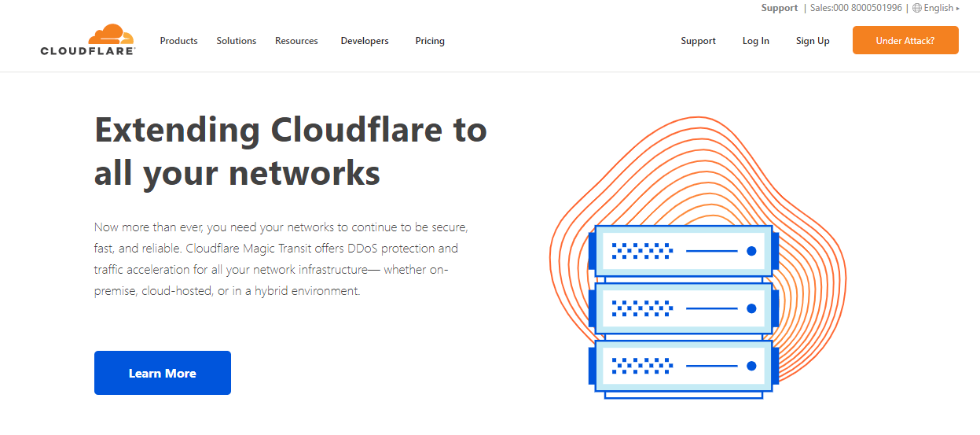
Task: Open the Resources menu
Action: [296, 41]
